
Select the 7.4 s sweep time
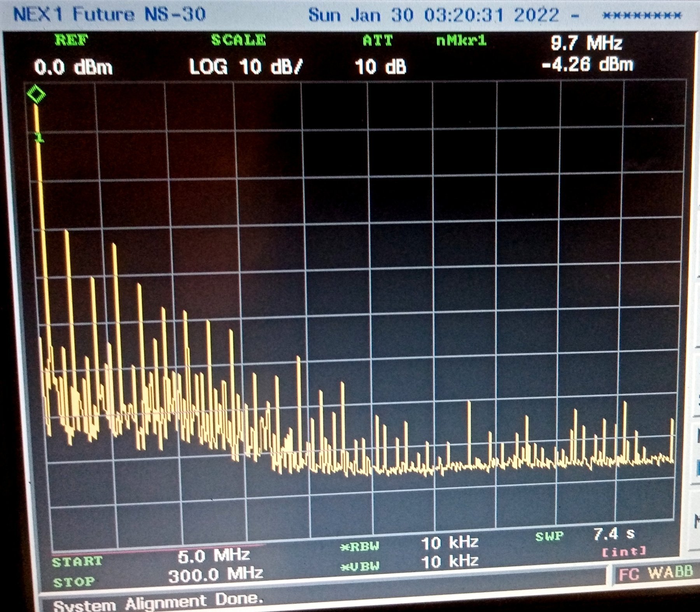click(614, 534)
